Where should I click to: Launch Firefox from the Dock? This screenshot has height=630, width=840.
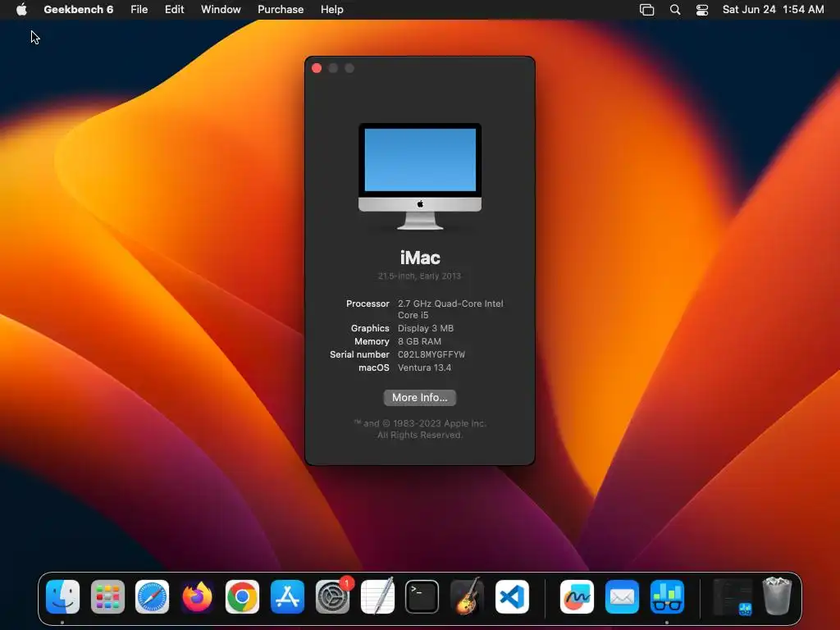197,597
